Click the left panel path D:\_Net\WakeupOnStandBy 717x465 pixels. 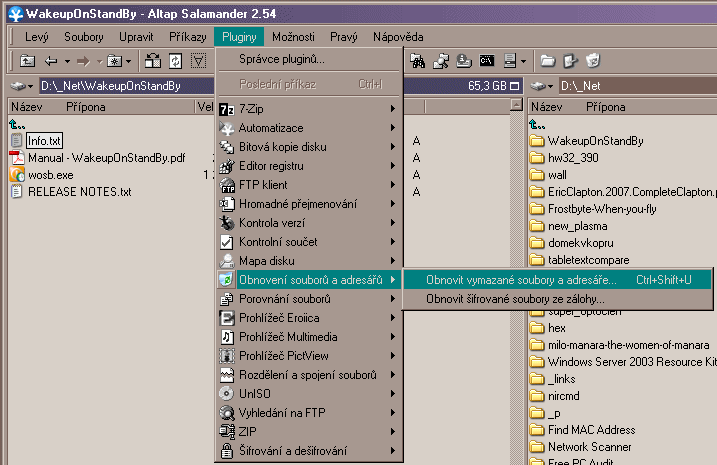click(111, 86)
